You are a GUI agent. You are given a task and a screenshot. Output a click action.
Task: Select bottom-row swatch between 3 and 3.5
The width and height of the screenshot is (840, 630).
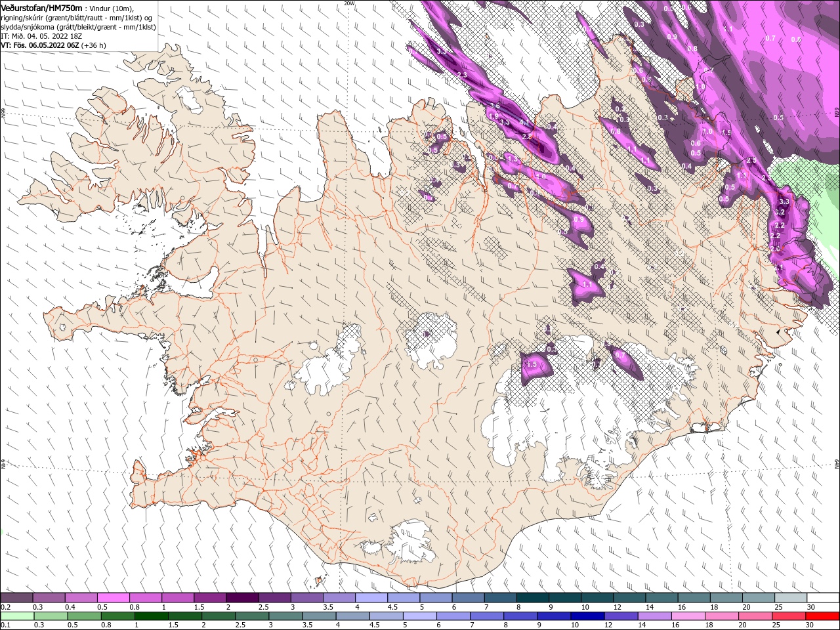285,616
